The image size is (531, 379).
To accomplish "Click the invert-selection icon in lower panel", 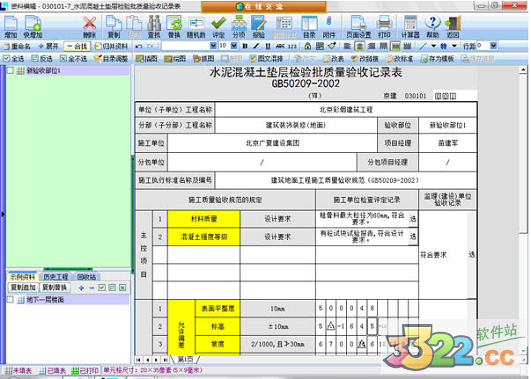I will [112, 288].
